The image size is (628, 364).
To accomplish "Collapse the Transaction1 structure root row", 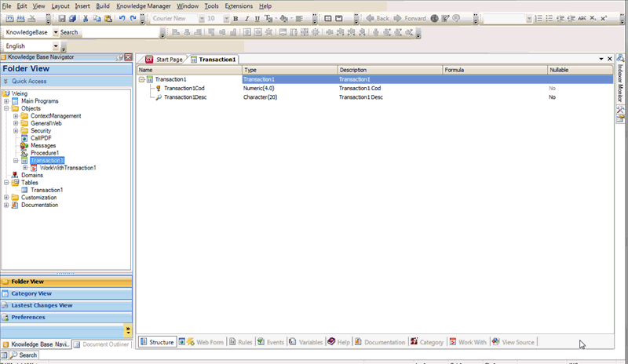I will pos(141,79).
